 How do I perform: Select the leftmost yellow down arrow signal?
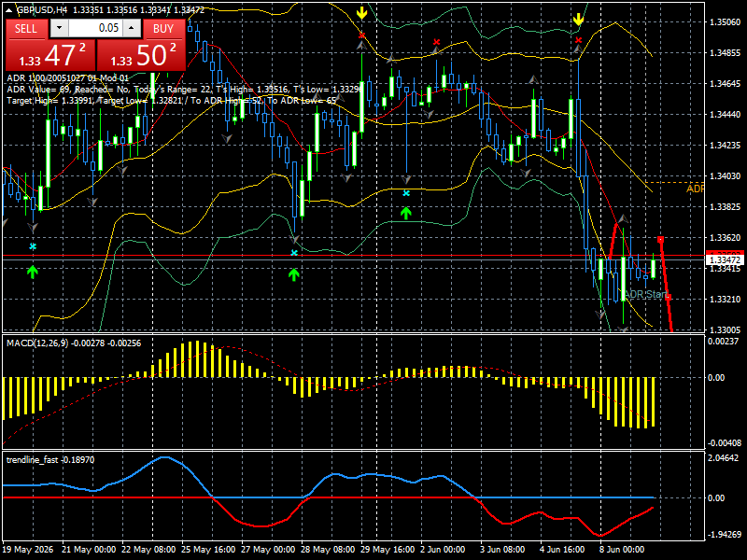pos(362,13)
